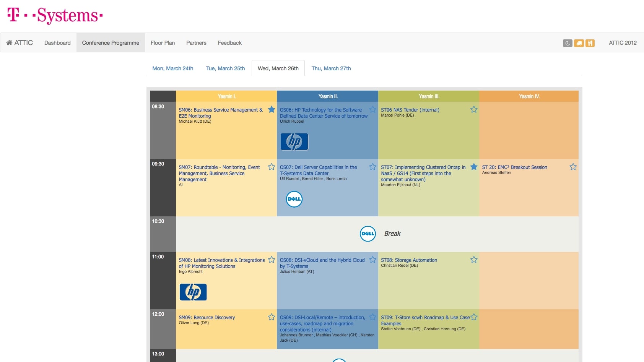Open OS09 DSI-Local/Remote session link
The image size is (644, 362).
point(322,323)
